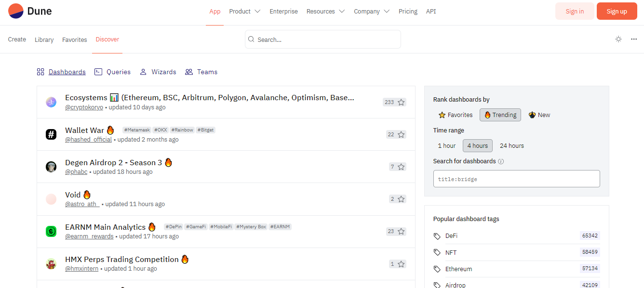644x288 pixels.
Task: Open the three-dot more options menu
Action: (634, 39)
